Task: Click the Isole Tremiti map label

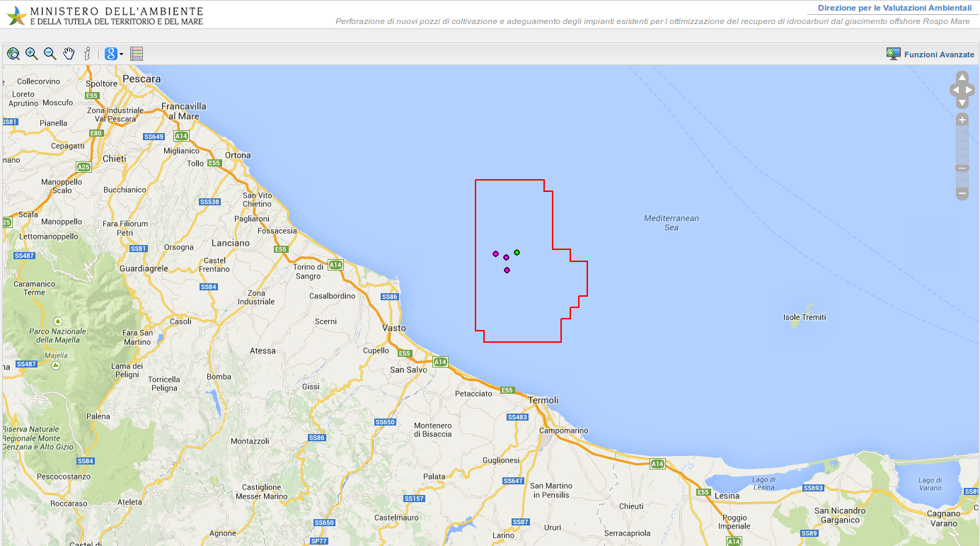Action: pyautogui.click(x=805, y=317)
